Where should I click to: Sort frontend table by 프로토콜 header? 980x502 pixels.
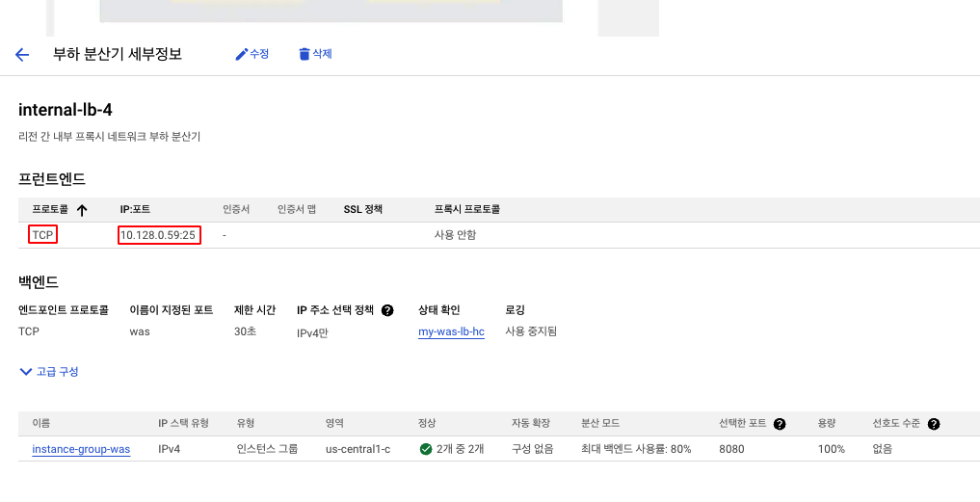point(51,209)
